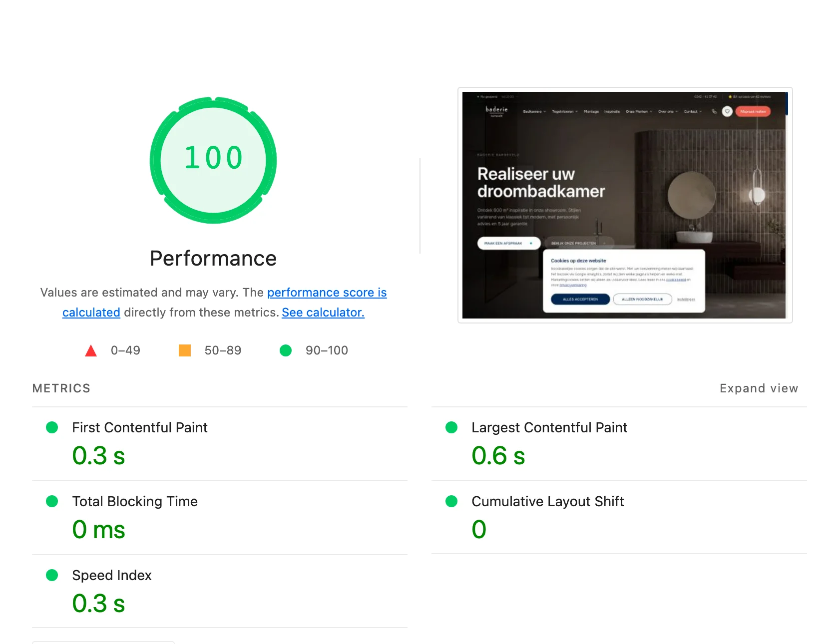
Task: Open the See calculator link
Action: (323, 313)
